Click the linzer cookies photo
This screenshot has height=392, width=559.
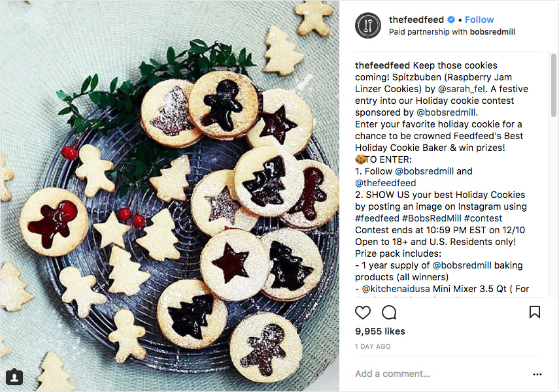(169, 196)
